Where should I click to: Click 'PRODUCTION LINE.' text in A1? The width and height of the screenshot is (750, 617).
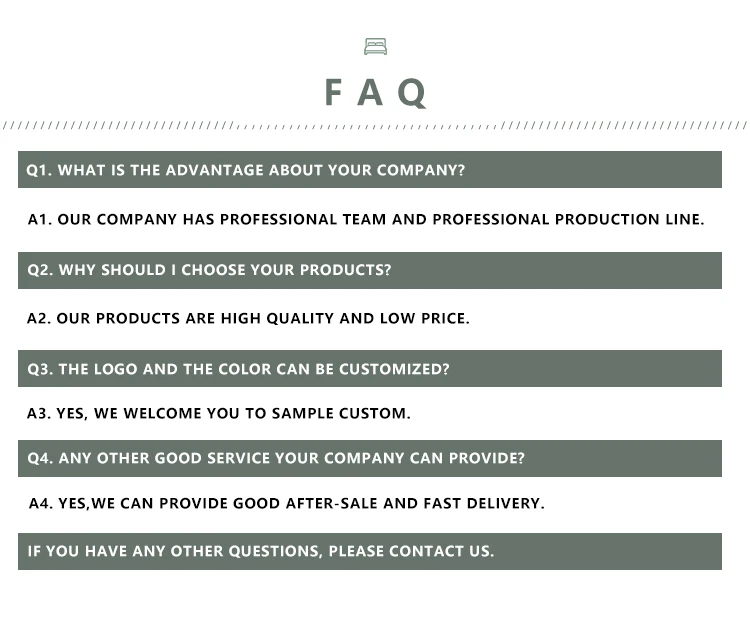[x=629, y=219]
